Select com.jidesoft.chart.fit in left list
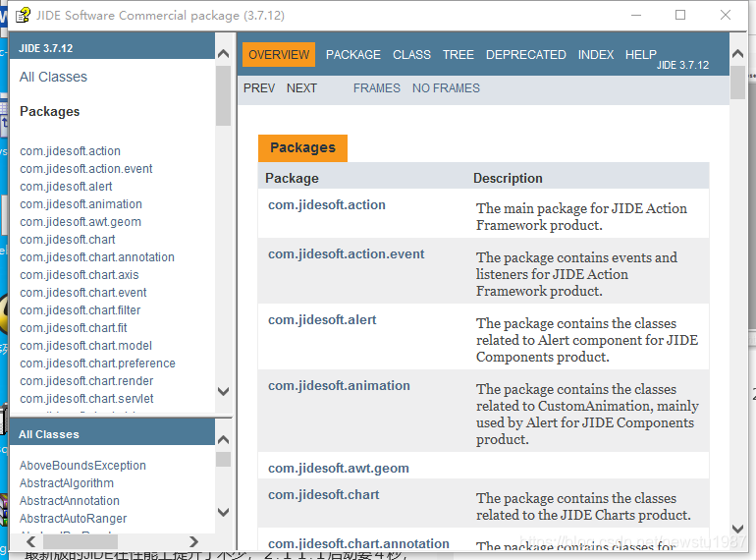This screenshot has height=560, width=756. pyautogui.click(x=74, y=328)
